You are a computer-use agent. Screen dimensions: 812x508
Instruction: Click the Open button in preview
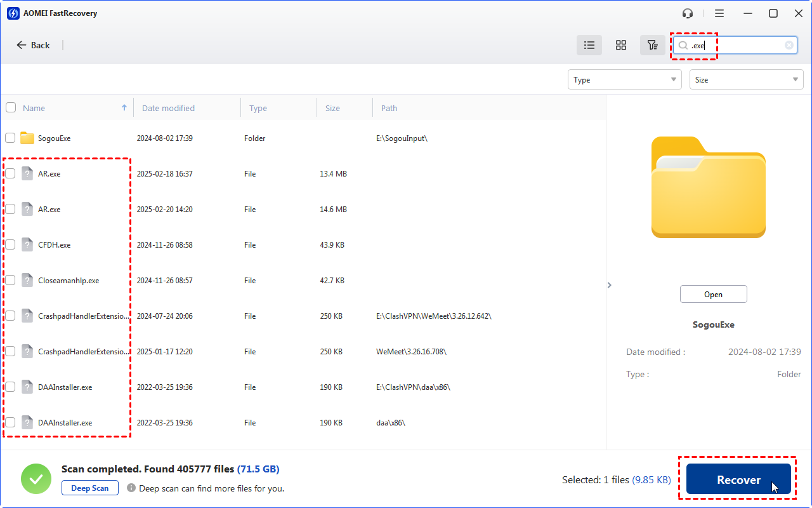[713, 294]
